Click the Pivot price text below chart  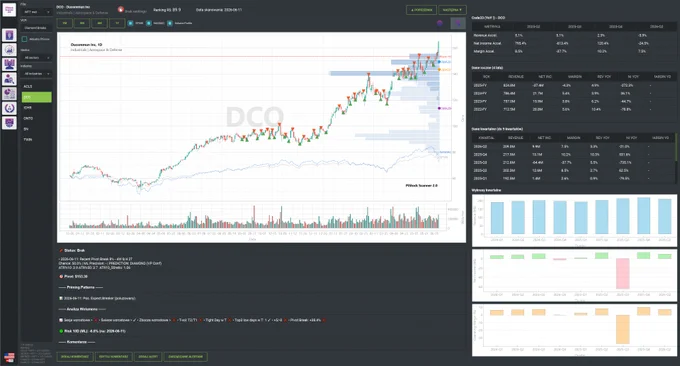[75, 276]
